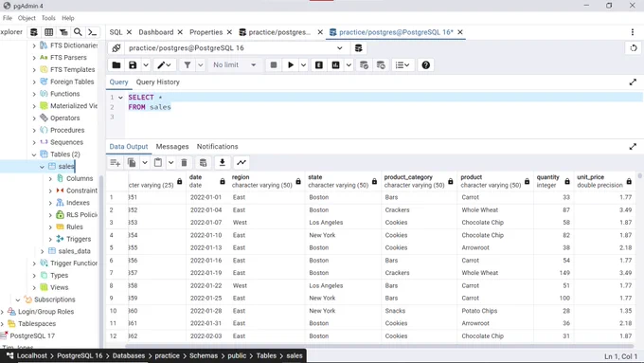Download results as CSV file
Screen dimensions: 644x363
(223, 163)
